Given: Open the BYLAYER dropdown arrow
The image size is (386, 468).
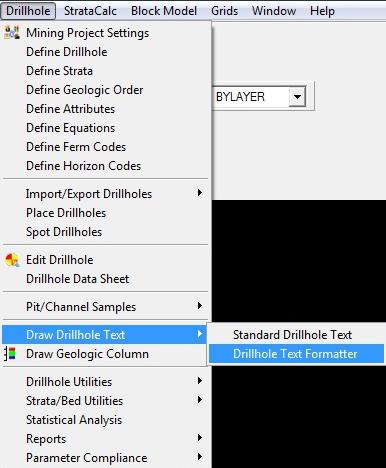Looking at the screenshot, I should (297, 97).
